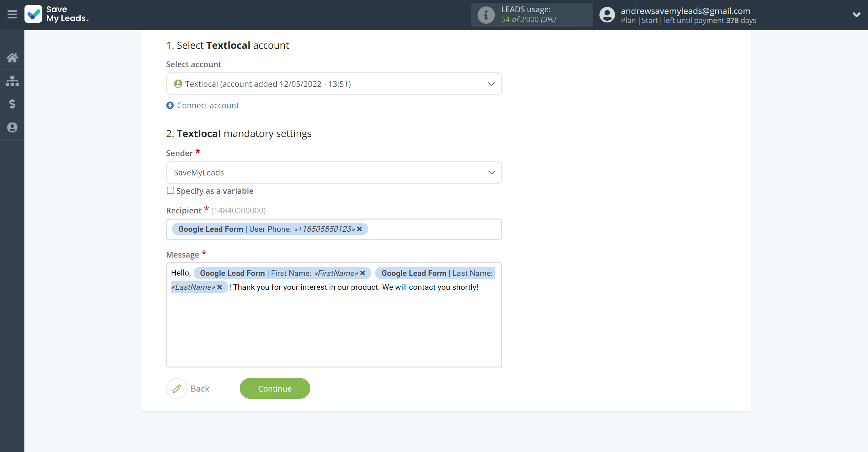Click the green Continue button

coord(275,389)
